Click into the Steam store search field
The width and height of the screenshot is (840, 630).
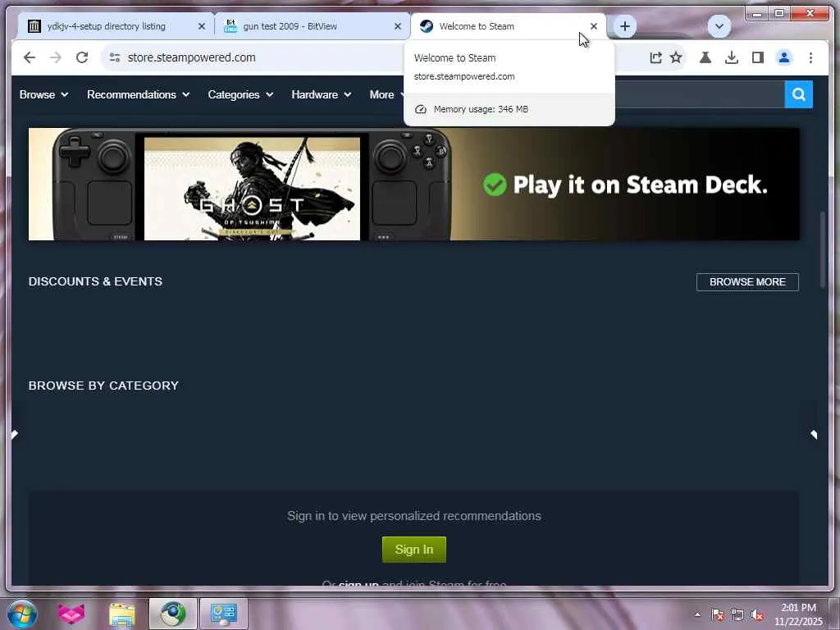(699, 94)
